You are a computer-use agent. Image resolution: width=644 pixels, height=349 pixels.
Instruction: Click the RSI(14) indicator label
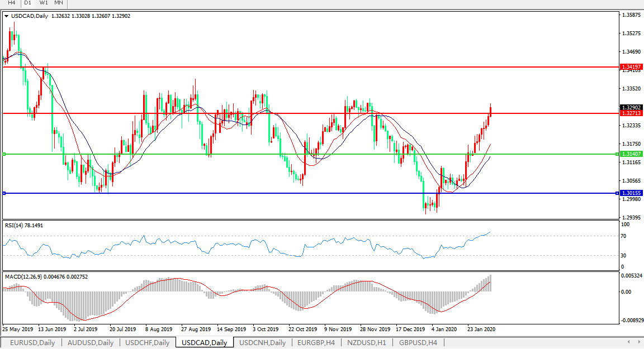point(23,226)
